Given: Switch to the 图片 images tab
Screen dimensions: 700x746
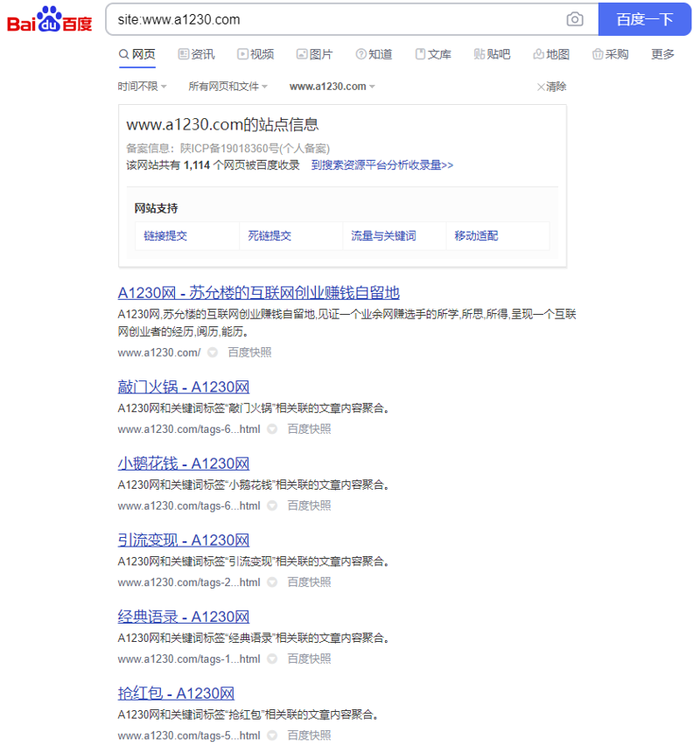Looking at the screenshot, I should click(x=314, y=54).
